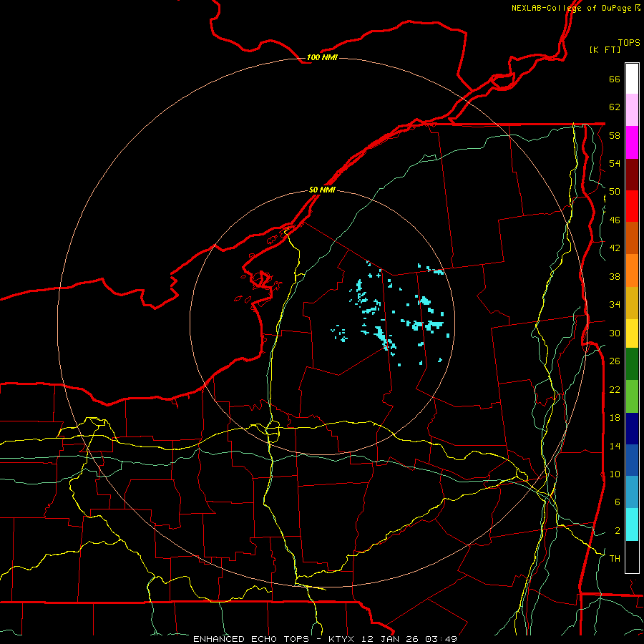Click the 10 value on the legend
Screen dimensions: 644x644
tap(615, 474)
